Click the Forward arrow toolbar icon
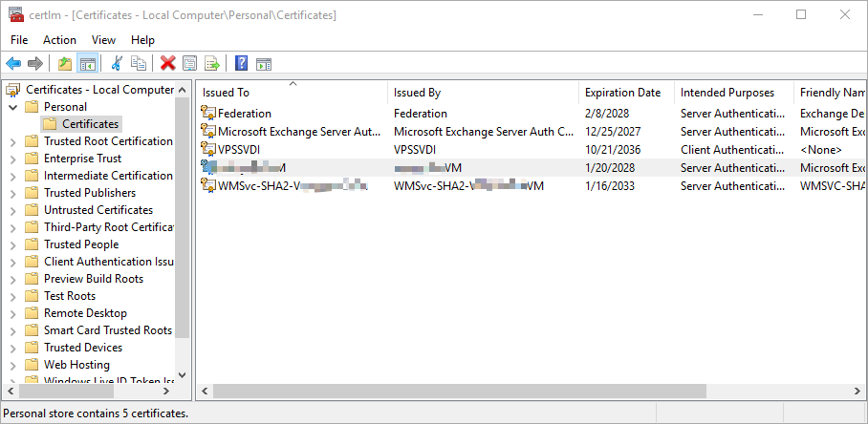 pyautogui.click(x=35, y=64)
